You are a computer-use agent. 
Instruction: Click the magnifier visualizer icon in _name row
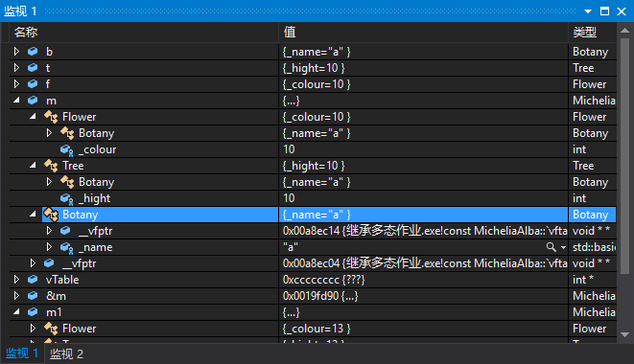pyautogui.click(x=551, y=247)
